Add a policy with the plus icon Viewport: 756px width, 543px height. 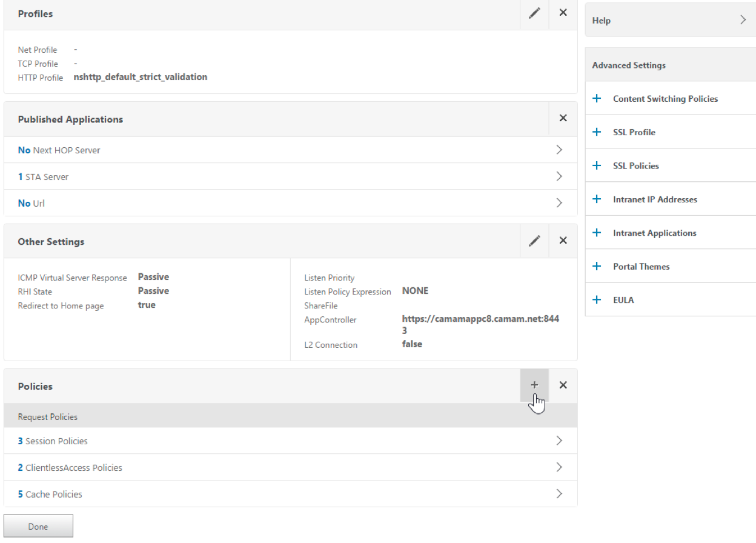[534, 385]
